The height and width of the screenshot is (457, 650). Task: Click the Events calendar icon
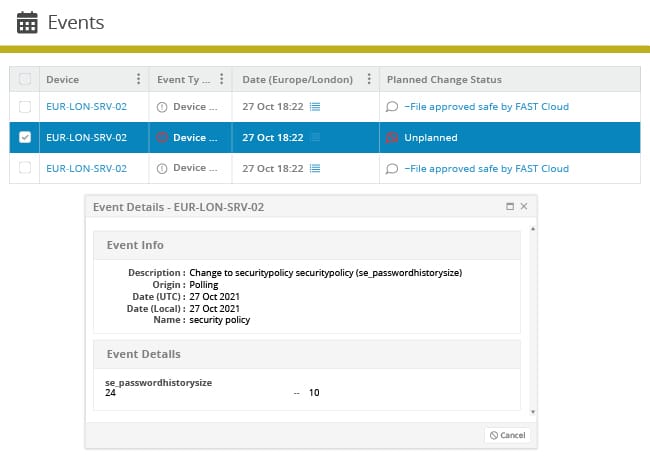[x=27, y=22]
